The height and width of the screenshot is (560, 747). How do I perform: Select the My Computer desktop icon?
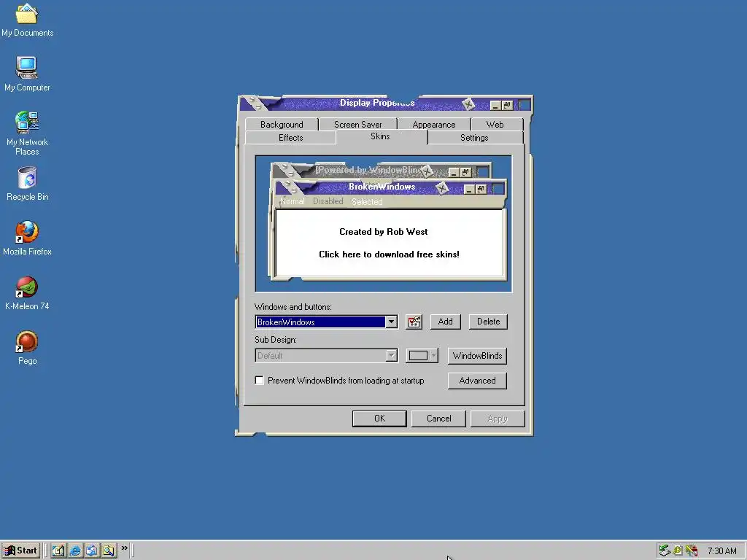tap(27, 74)
